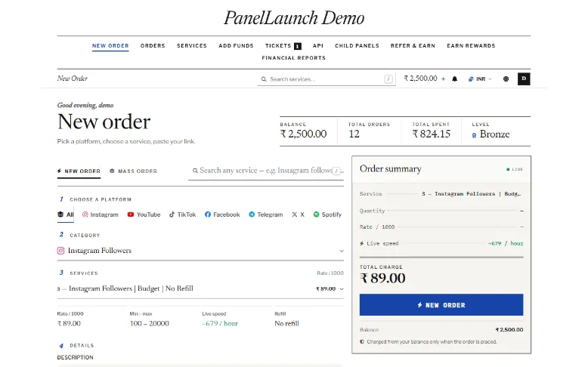Open the INR currency dropdown
588x367 pixels.
pos(480,79)
